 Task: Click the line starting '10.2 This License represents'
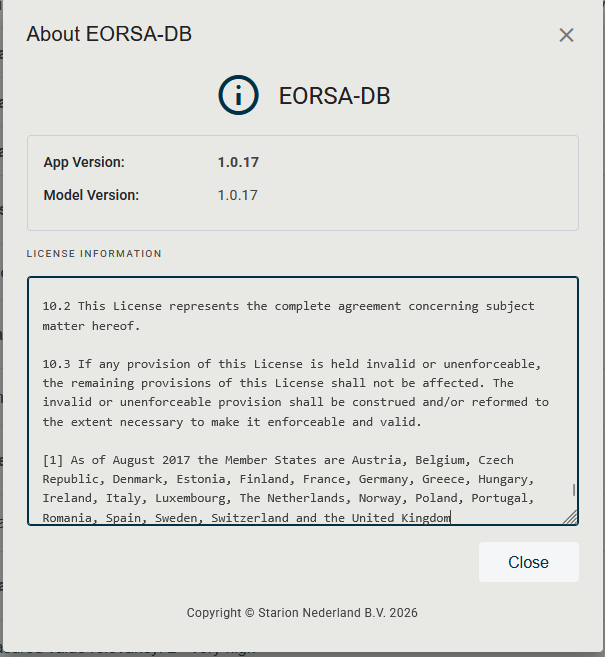(288, 306)
